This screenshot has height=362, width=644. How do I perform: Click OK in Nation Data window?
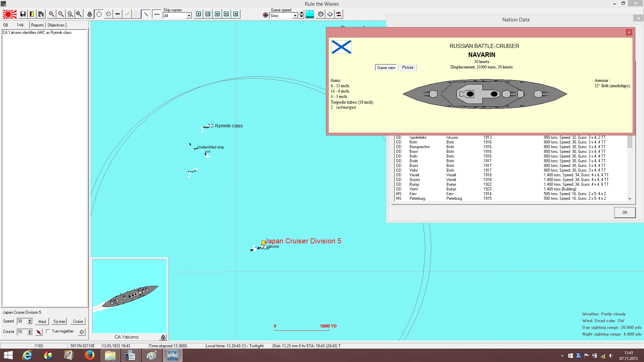point(625,213)
